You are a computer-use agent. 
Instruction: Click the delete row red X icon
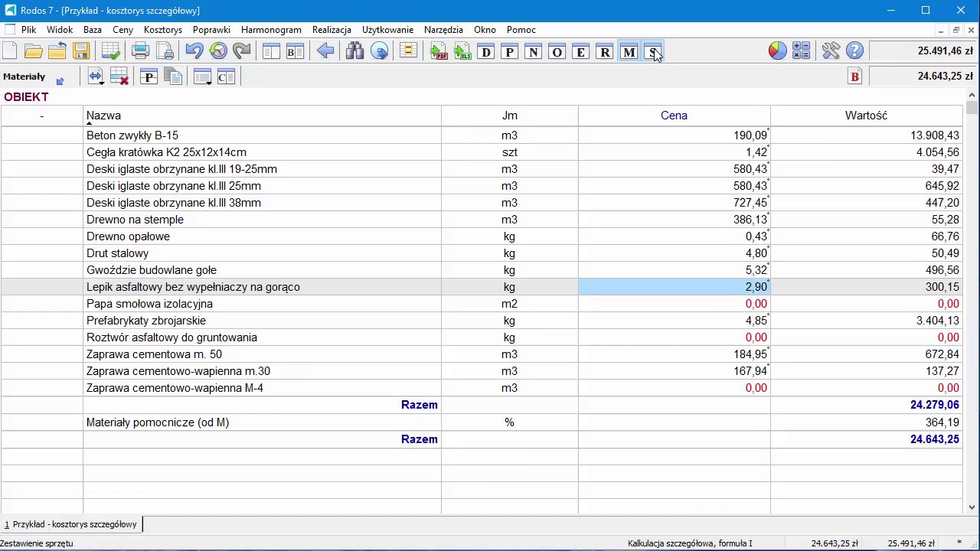pos(119,77)
